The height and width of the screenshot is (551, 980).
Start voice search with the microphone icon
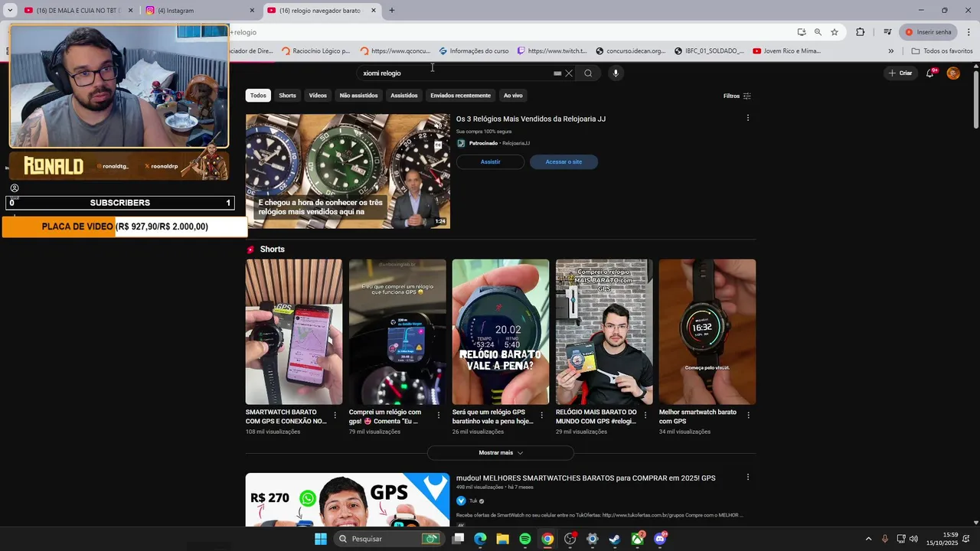click(x=616, y=73)
